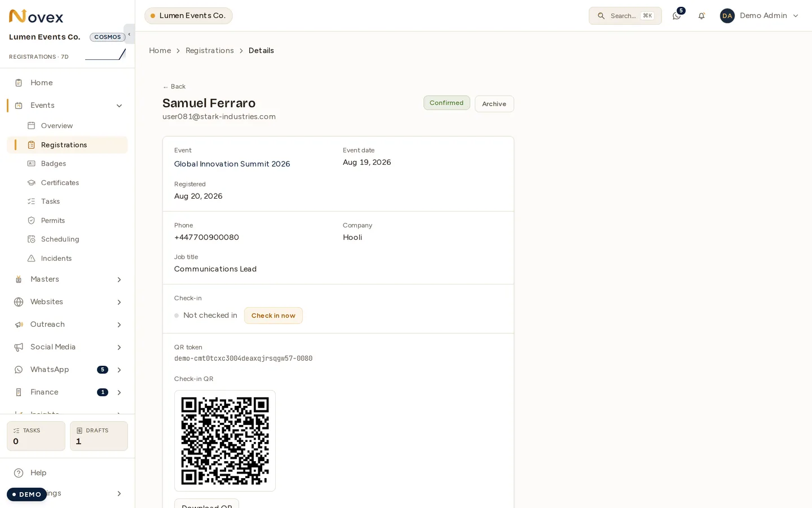The image size is (812, 508).
Task: Click the check-in QR code image
Action: pyautogui.click(x=225, y=441)
